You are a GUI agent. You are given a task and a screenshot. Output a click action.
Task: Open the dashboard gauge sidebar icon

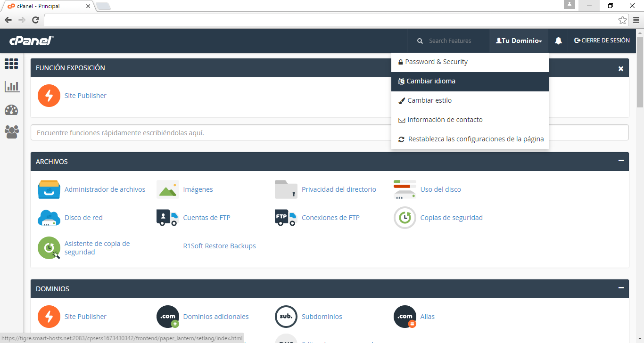pos(11,110)
